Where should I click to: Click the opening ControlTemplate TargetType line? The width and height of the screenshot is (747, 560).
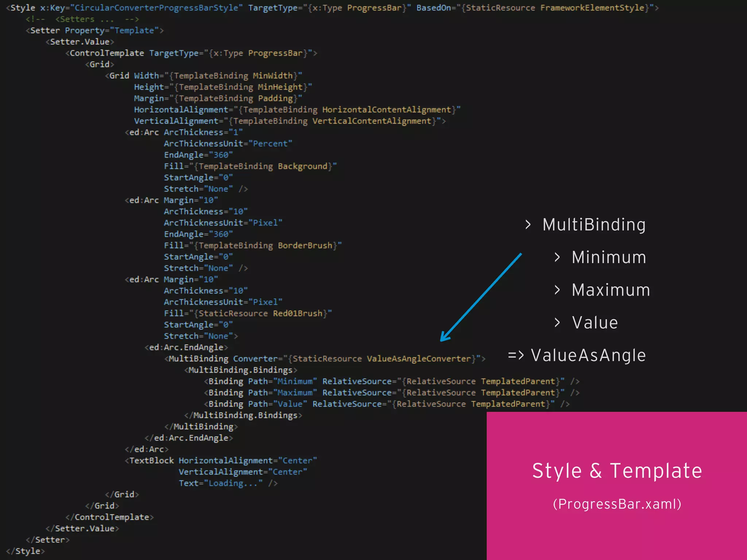191,53
